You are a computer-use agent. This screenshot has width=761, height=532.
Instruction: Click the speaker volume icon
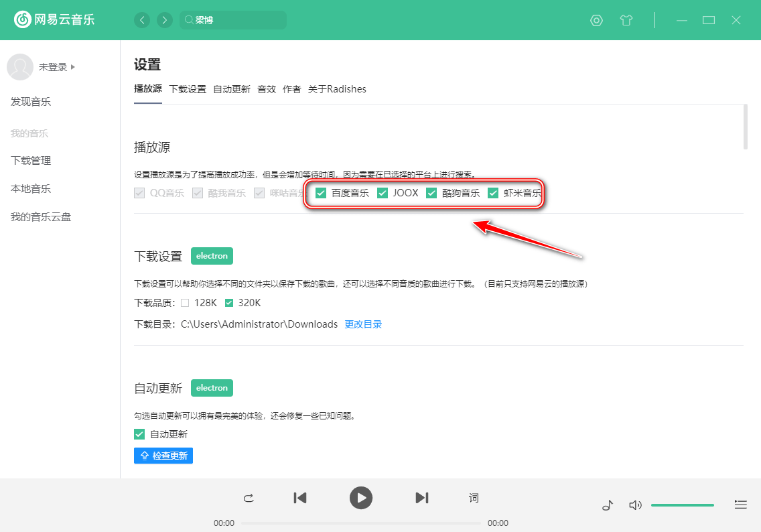pyautogui.click(x=635, y=505)
